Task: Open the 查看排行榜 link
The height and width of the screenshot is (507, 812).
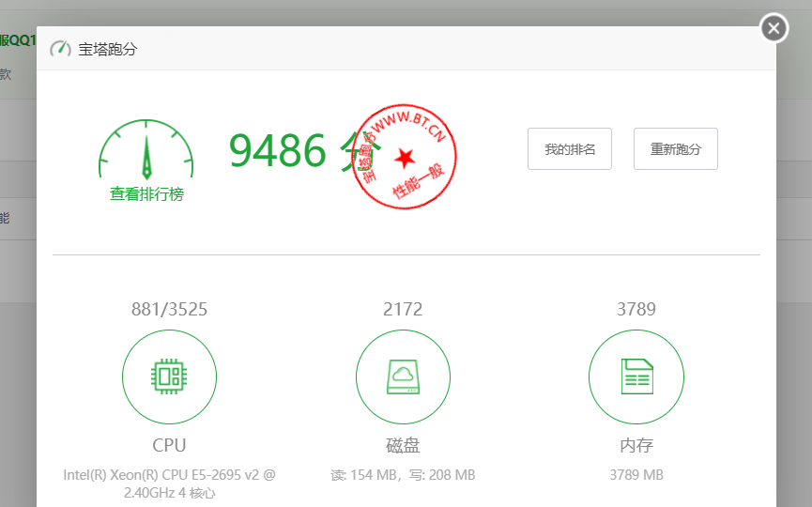Action: pyautogui.click(x=146, y=194)
